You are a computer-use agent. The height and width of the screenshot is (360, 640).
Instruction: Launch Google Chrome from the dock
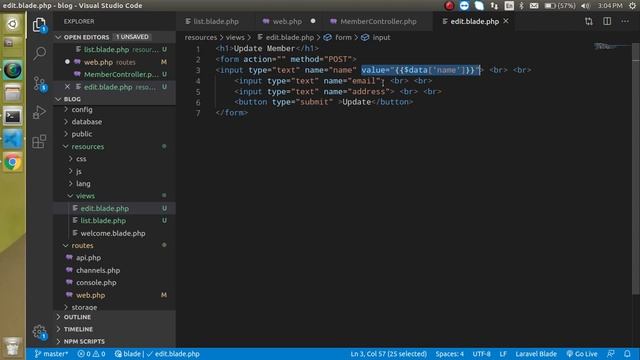tap(13, 162)
